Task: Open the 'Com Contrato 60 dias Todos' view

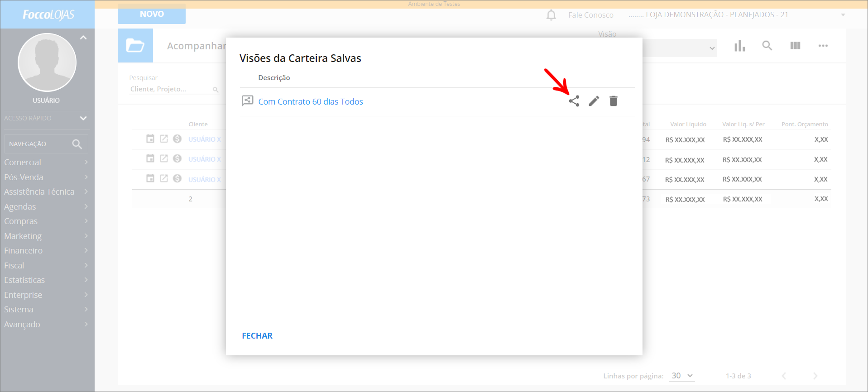Action: [x=311, y=102]
